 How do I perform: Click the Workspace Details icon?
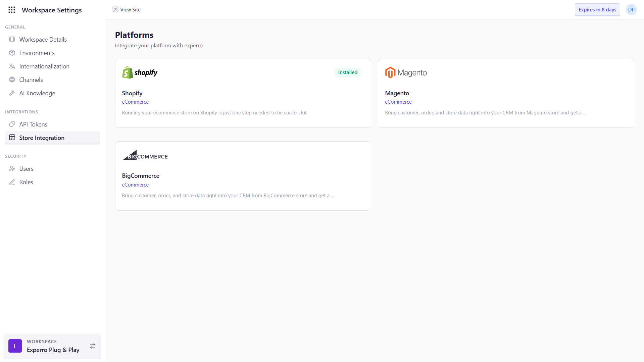click(12, 39)
